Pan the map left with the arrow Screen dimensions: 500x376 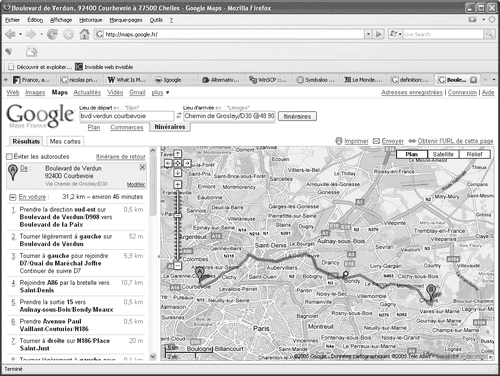pyautogui.click(x=168, y=163)
